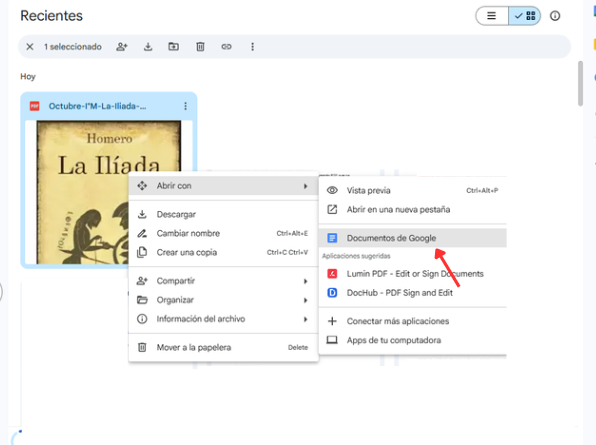Choose Crear una copia
Image resolution: width=596 pixels, height=445 pixels.
[x=224, y=252]
